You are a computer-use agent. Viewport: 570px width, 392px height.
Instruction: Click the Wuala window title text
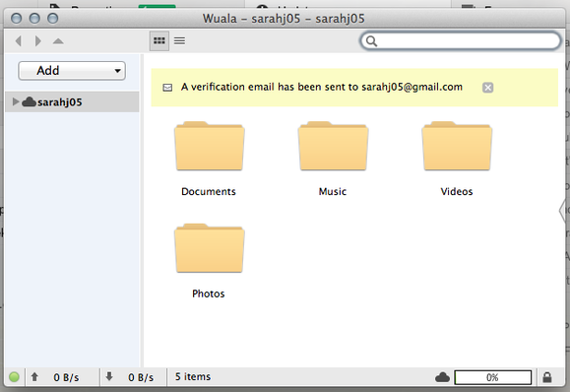(284, 19)
